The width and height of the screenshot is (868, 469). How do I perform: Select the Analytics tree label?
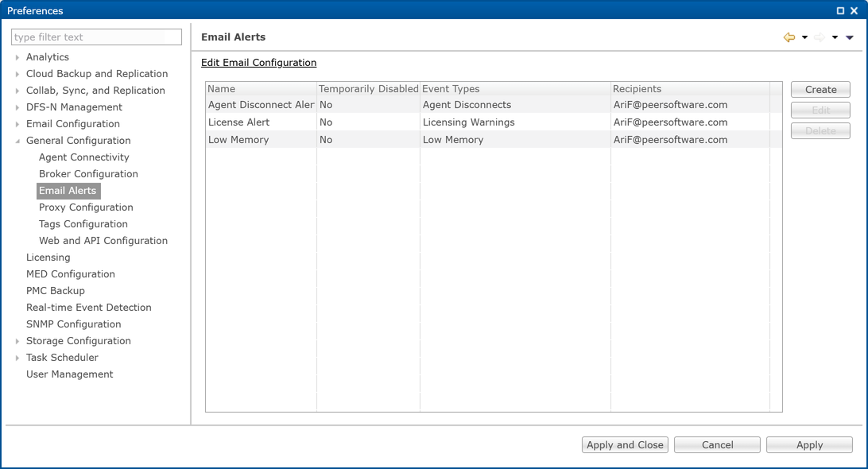(48, 57)
